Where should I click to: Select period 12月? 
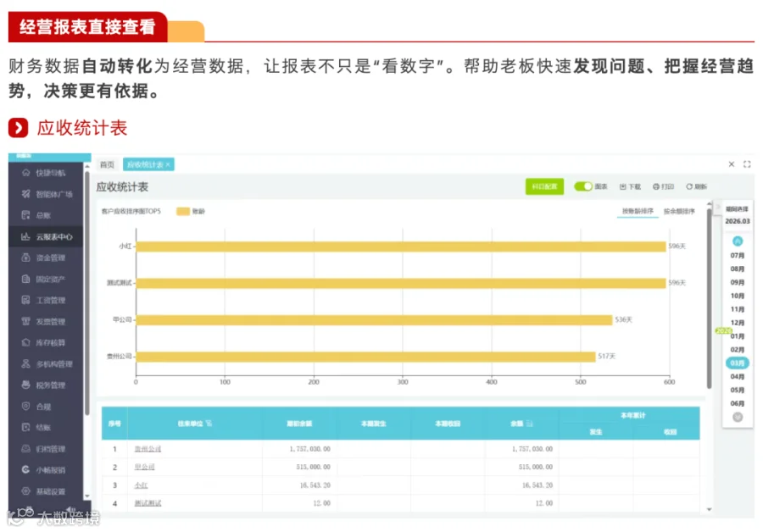pos(738,323)
